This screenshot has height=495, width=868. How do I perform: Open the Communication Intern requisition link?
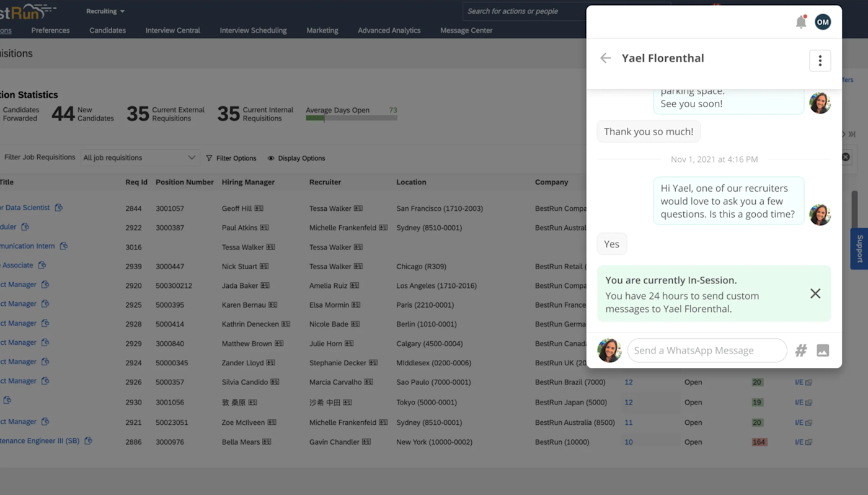(27, 246)
